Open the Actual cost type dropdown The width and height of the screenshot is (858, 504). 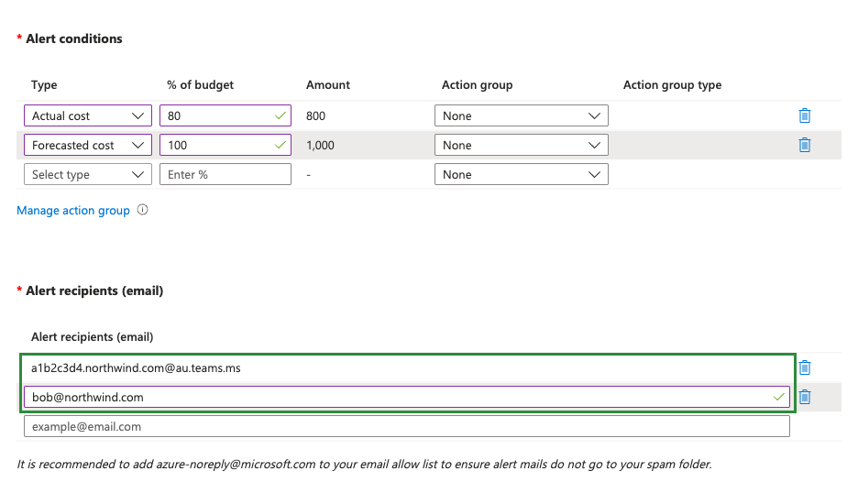88,116
